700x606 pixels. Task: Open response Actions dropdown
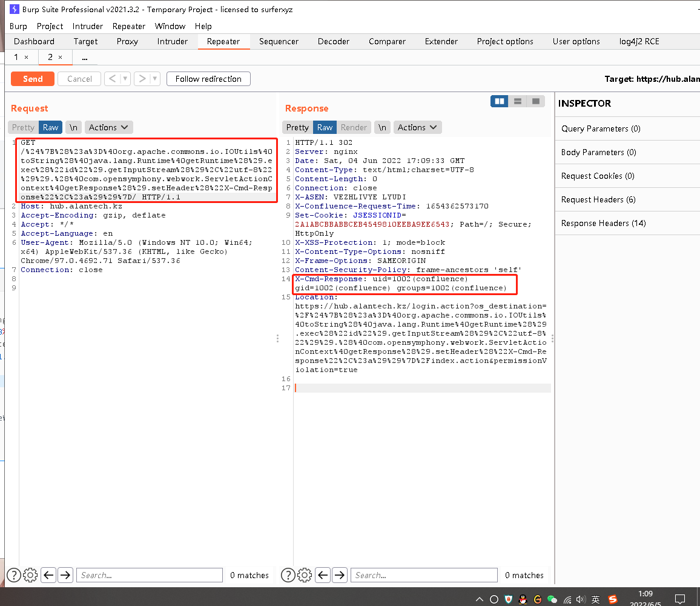tap(417, 127)
